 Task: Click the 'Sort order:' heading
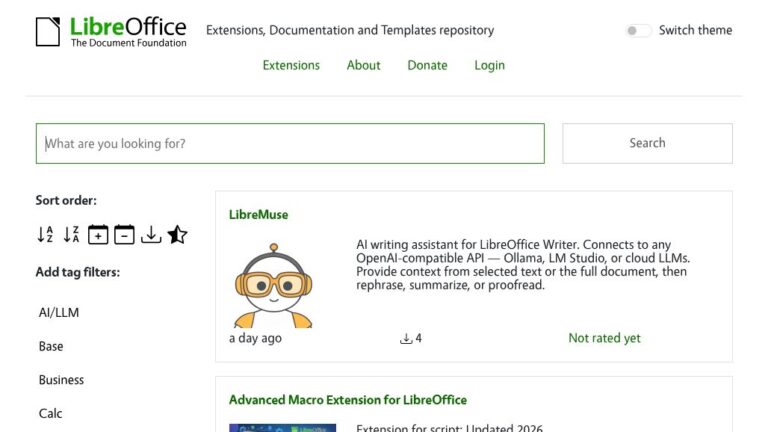tap(66, 200)
